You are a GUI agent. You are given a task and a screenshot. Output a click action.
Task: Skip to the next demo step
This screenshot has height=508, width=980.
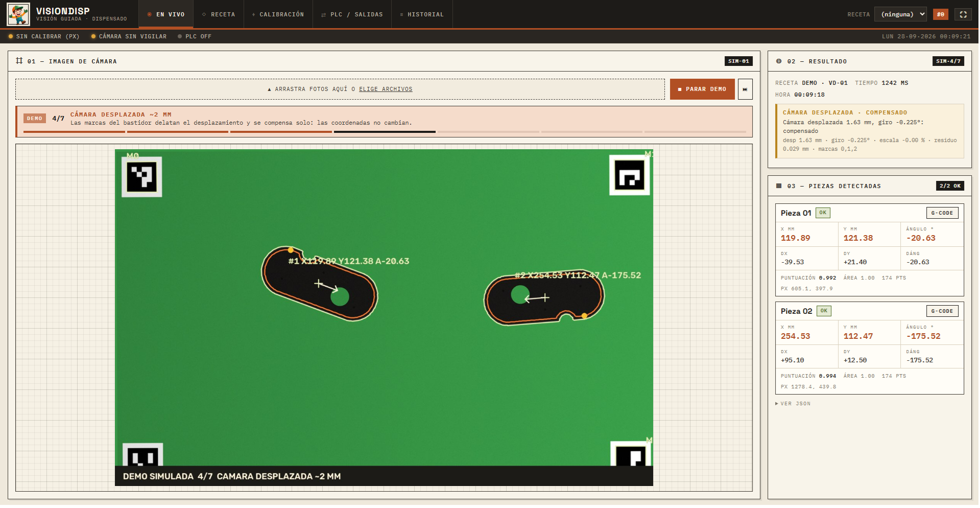click(745, 89)
